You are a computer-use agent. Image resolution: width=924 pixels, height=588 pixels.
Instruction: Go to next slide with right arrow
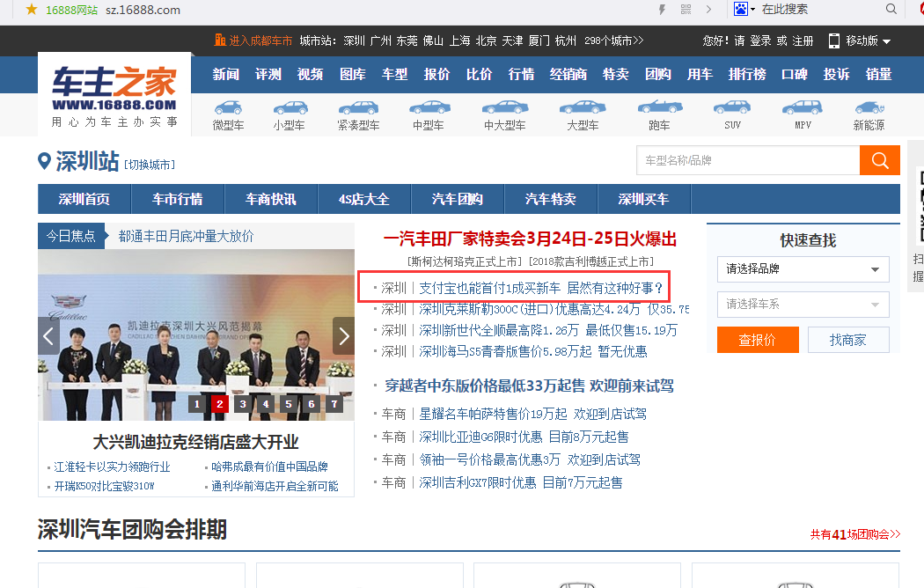(x=343, y=336)
